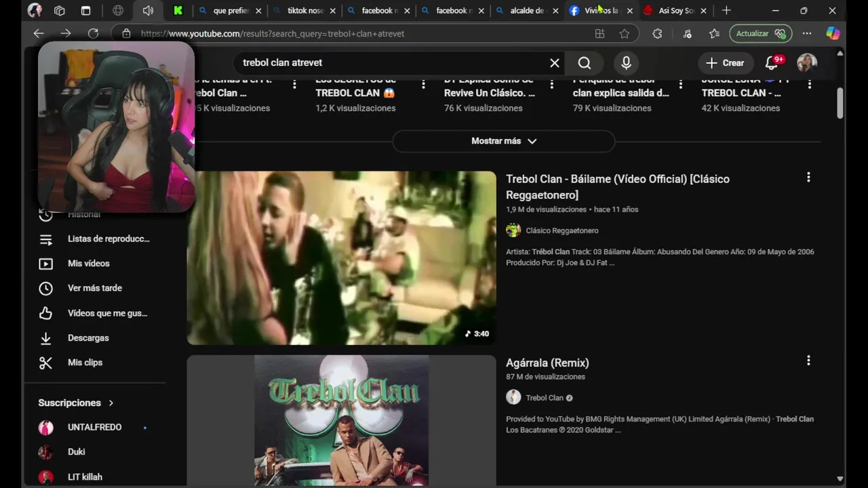Click the Trebol Clan channel avatar
Image resolution: width=868 pixels, height=488 pixels.
[x=513, y=398]
